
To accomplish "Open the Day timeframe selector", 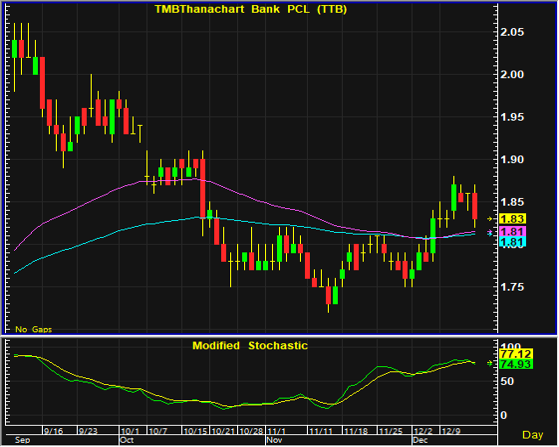I will pos(532,435).
